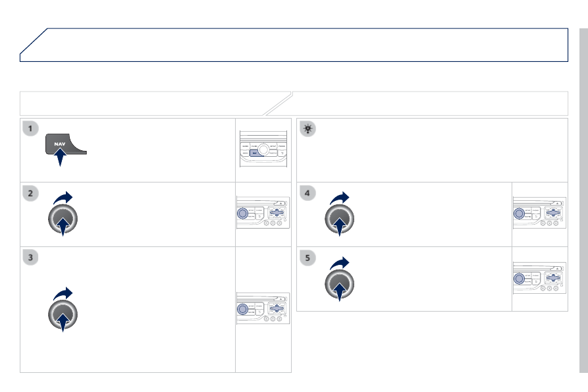Select the step 3 number badge
Screen dimensions: 588x392
click(x=30, y=258)
